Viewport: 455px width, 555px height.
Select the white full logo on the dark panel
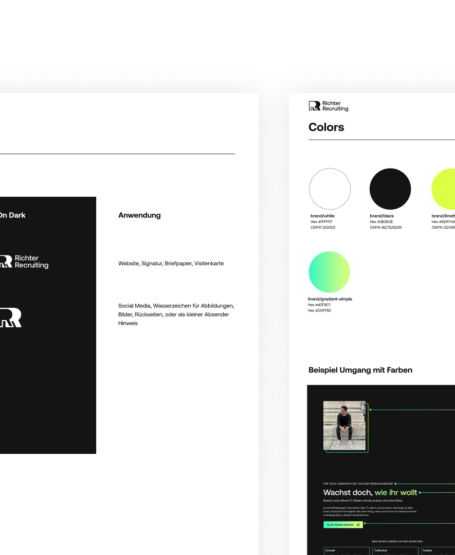(x=24, y=262)
